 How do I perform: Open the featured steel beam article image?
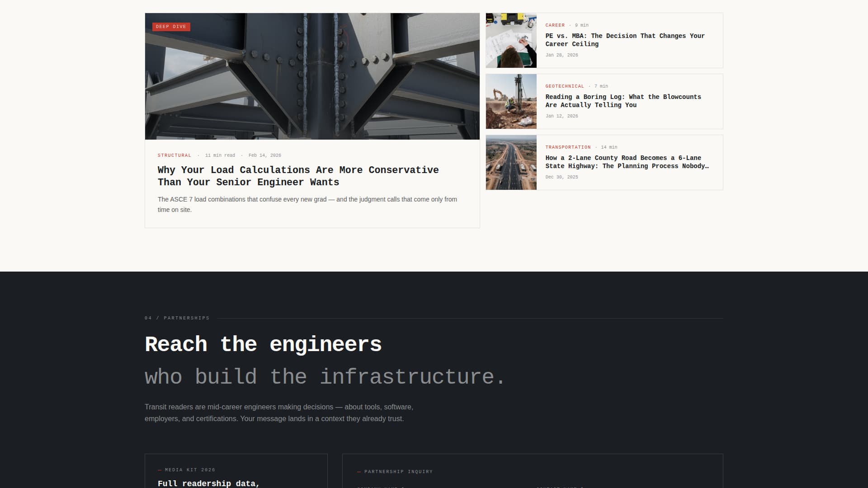click(312, 76)
